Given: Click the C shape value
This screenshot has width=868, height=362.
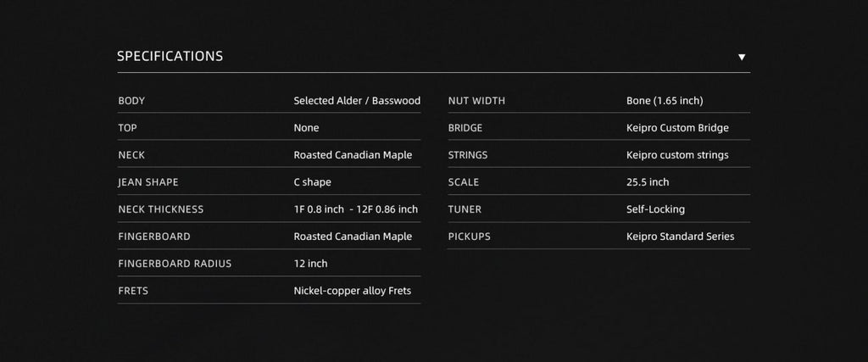Looking at the screenshot, I should pos(312,182).
